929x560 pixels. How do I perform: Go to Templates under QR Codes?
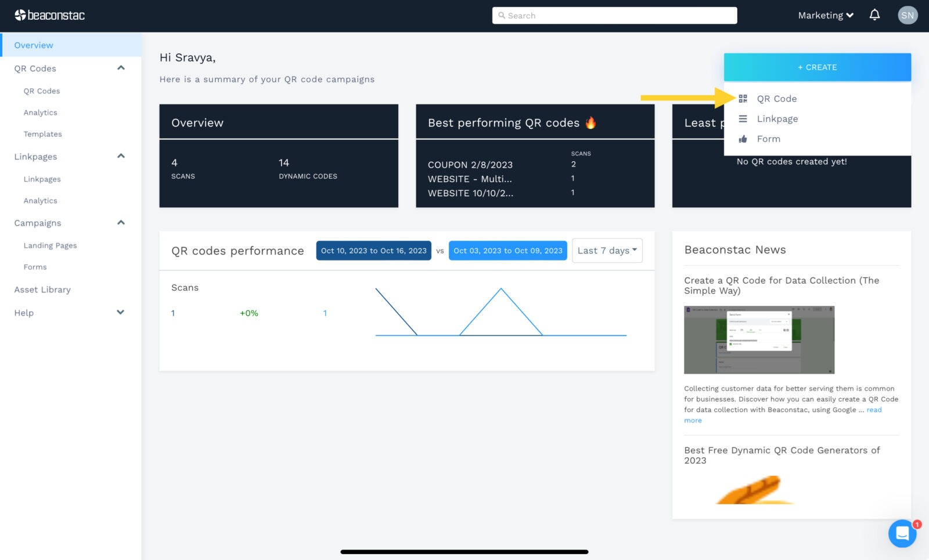42,134
